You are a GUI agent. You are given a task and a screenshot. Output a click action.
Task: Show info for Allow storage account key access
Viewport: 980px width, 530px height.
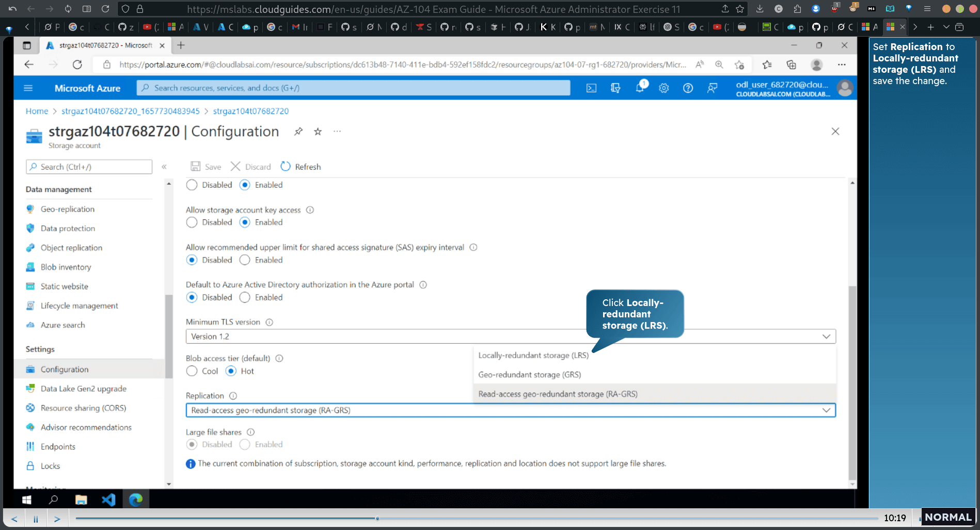pyautogui.click(x=310, y=210)
